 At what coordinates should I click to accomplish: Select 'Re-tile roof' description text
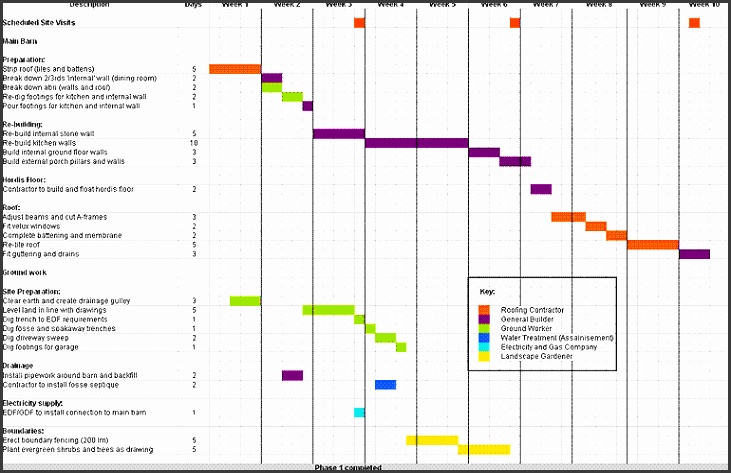21,245
